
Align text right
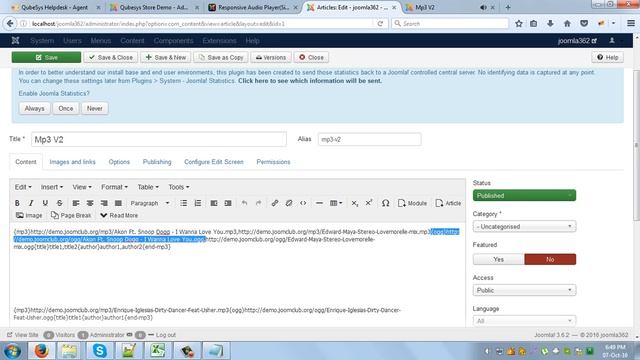(104, 203)
